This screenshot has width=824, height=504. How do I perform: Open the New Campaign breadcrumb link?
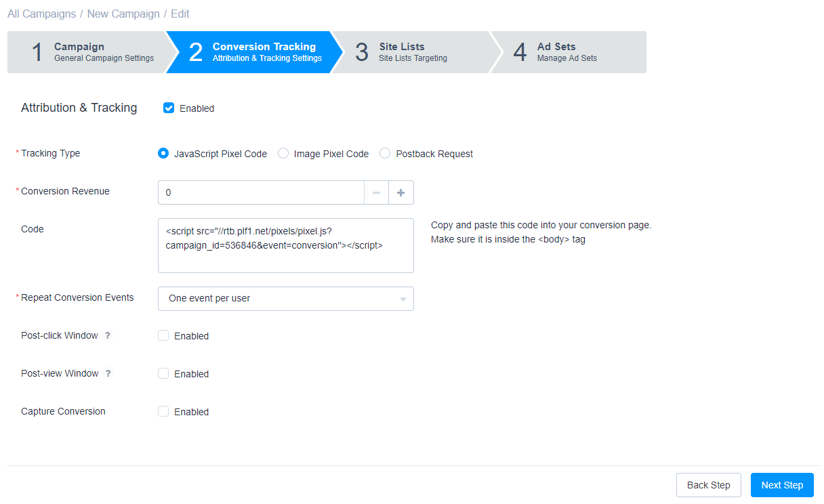(123, 14)
